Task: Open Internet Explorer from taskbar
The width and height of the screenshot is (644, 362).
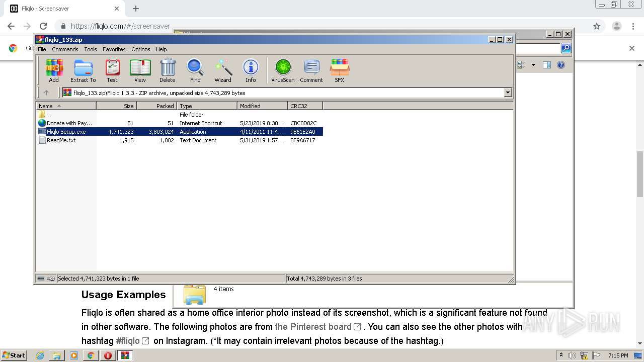Action: pos(40,355)
